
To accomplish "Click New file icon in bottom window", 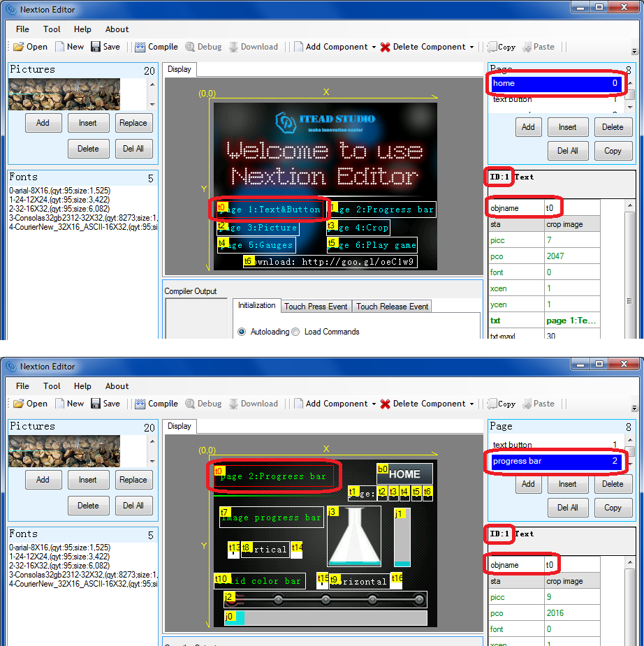I will (x=60, y=404).
